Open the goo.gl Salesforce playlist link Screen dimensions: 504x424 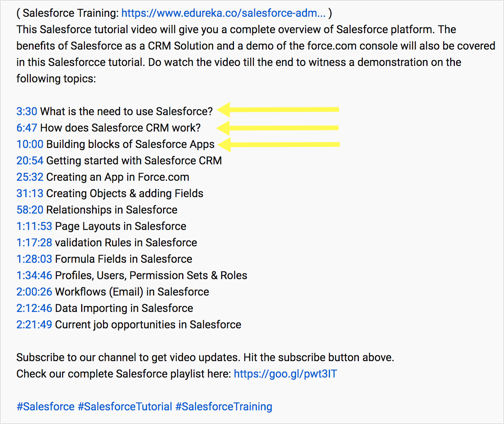pyautogui.click(x=285, y=374)
